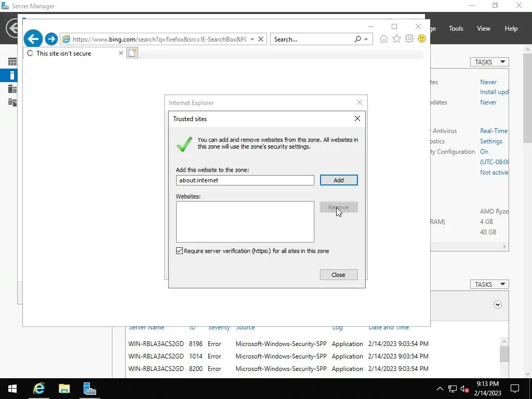Screen dimensions: 532x399
Task: Click the taskbar clock and date
Action: pos(487,389)
